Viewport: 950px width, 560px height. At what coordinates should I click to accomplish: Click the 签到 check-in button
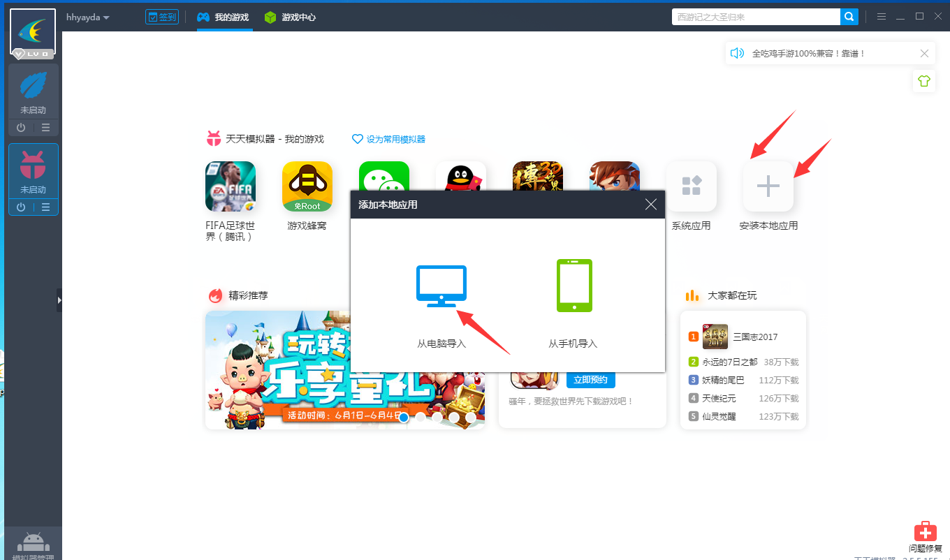point(161,17)
